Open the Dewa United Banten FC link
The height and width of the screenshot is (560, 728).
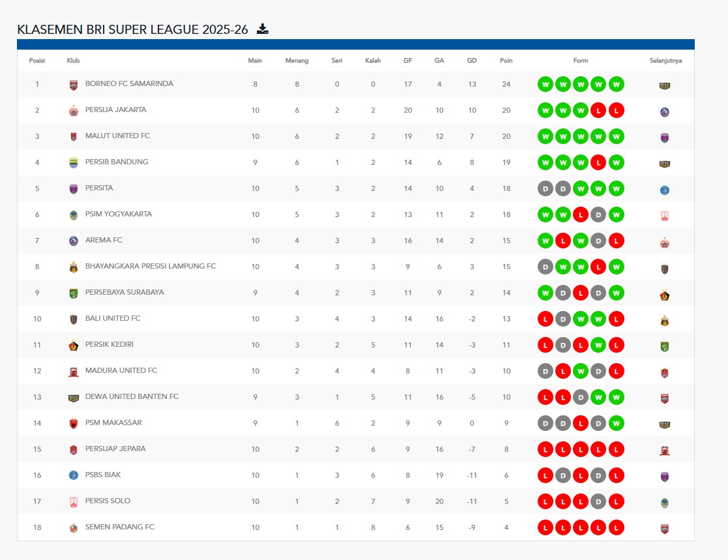point(132,397)
